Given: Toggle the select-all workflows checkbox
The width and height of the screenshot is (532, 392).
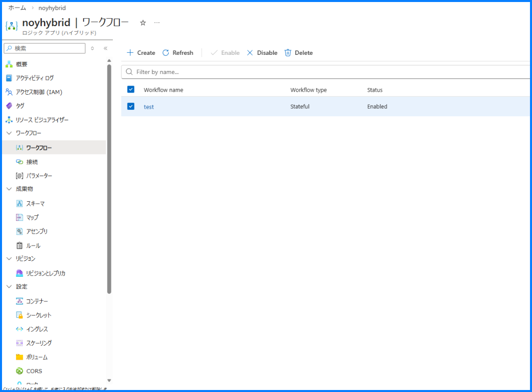Looking at the screenshot, I should point(130,89).
